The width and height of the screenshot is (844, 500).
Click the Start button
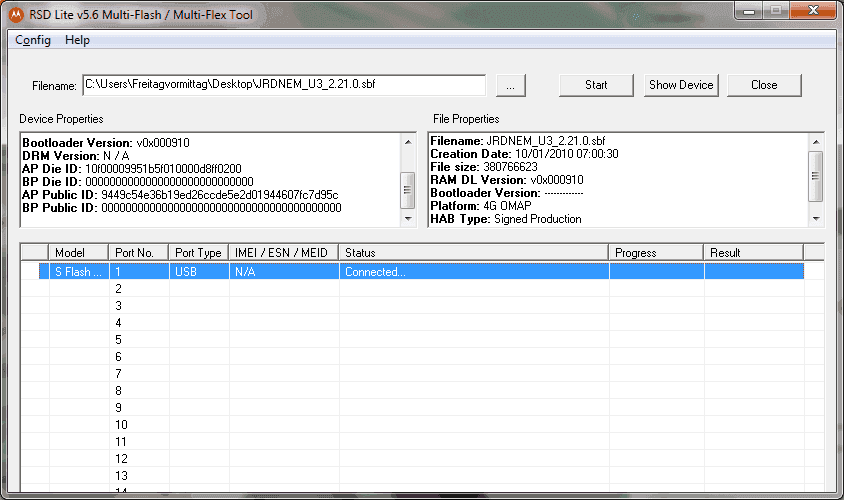coord(596,85)
